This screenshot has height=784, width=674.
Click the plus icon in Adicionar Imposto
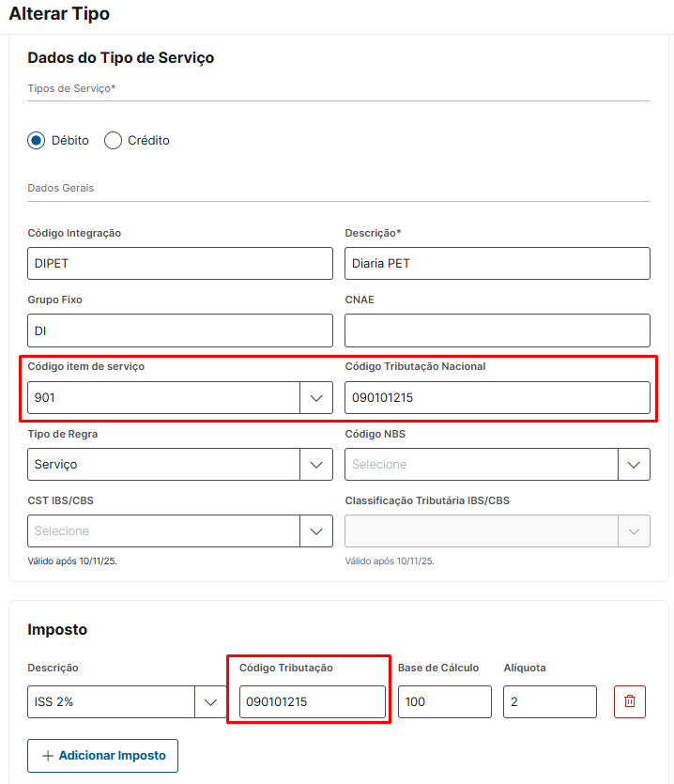click(x=48, y=755)
